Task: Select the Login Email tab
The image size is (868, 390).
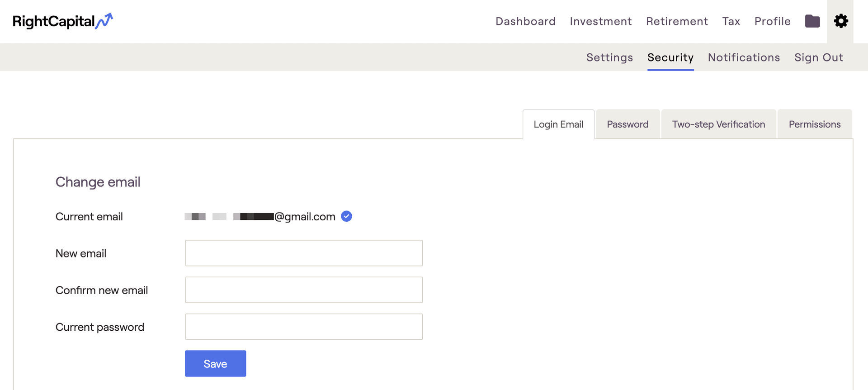Action: coord(558,124)
